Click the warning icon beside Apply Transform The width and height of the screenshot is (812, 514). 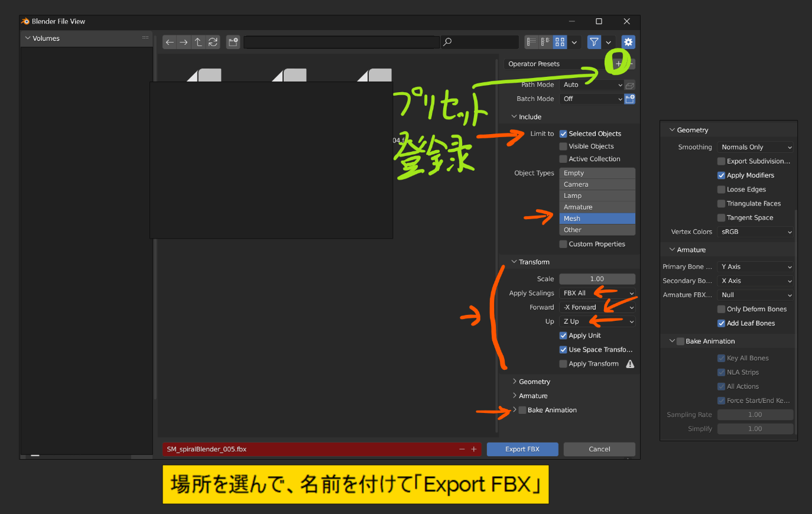(630, 364)
